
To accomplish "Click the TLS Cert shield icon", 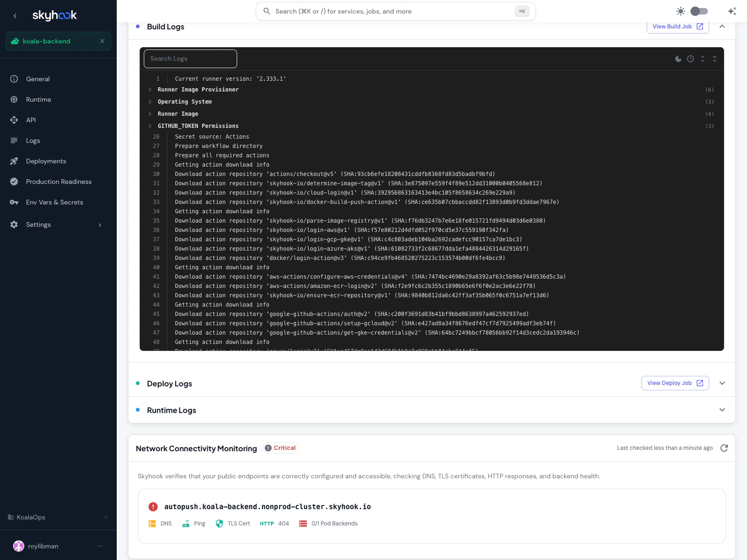I will [219, 523].
